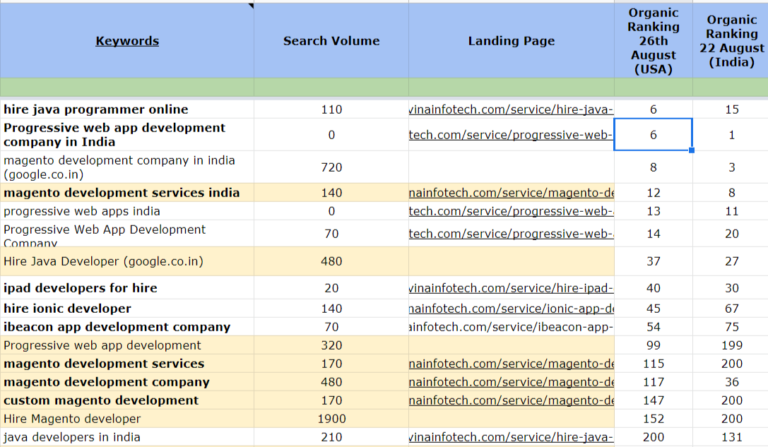Select the Landing Page header cell
The height and width of the screenshot is (447, 768).
(511, 41)
